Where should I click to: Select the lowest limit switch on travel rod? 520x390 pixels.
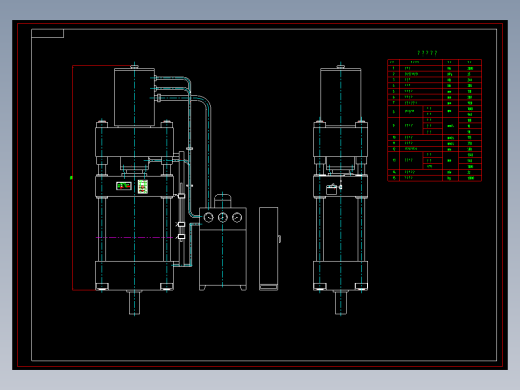[181, 236]
